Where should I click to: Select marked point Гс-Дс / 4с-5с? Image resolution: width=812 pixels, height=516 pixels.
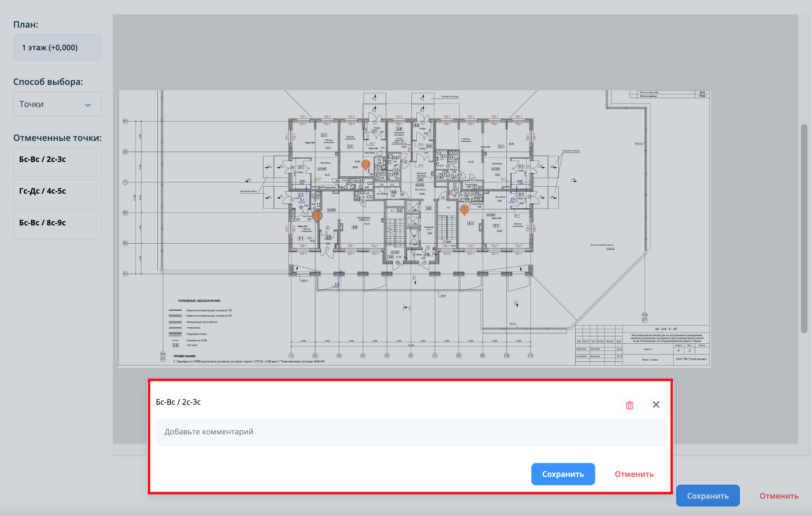[x=57, y=193]
